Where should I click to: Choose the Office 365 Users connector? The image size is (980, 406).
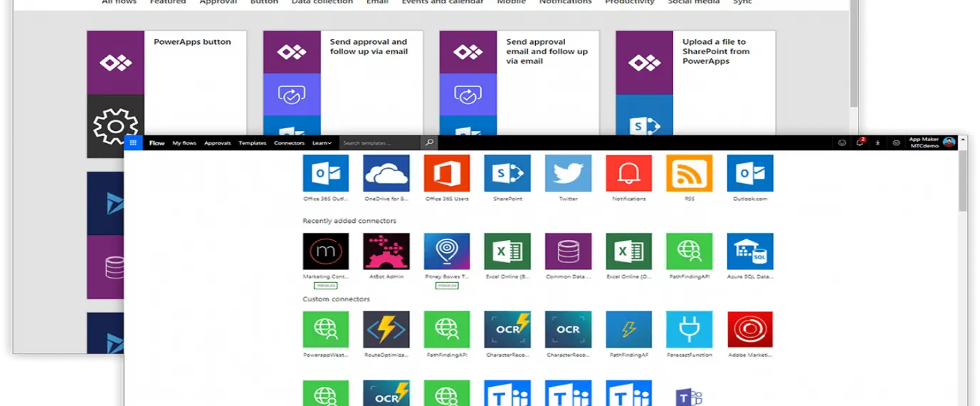[x=447, y=173]
